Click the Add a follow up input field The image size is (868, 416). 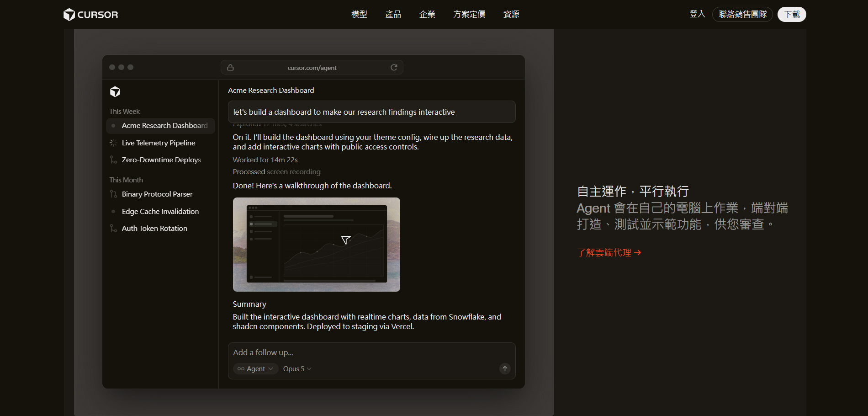tap(371, 352)
